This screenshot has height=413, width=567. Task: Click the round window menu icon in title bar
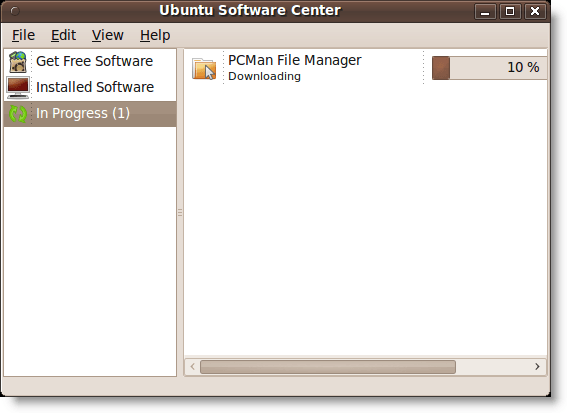pyautogui.click(x=15, y=11)
